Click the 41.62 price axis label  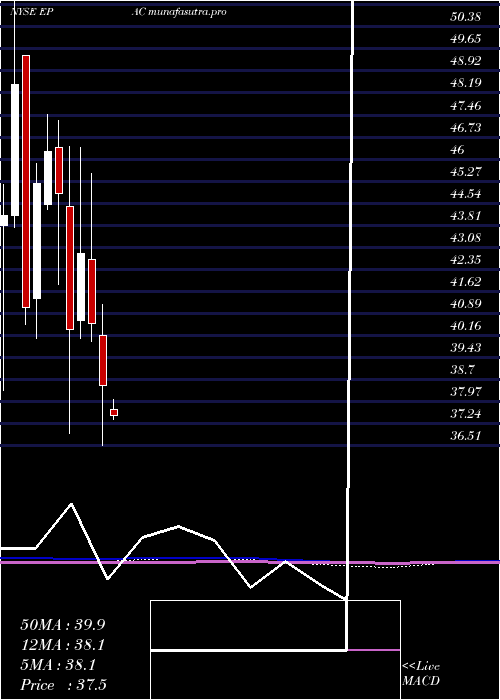pos(466,282)
